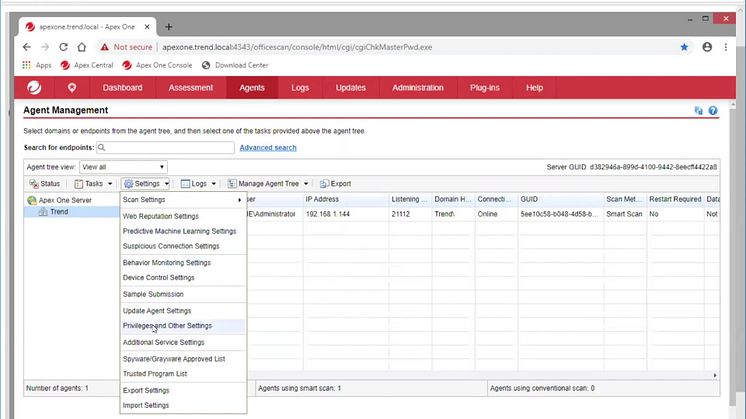746x419 pixels.
Task: Open the Assessment menu
Action: (190, 88)
